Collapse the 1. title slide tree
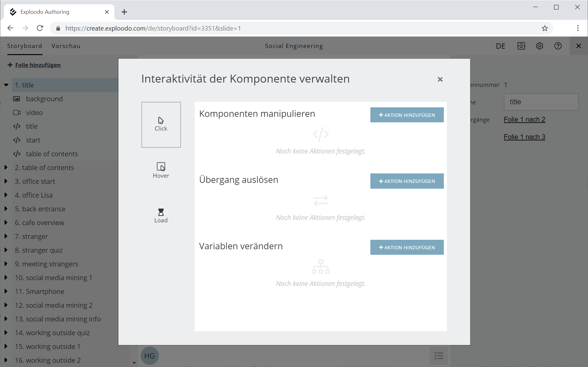The height and width of the screenshot is (367, 588). 6,85
